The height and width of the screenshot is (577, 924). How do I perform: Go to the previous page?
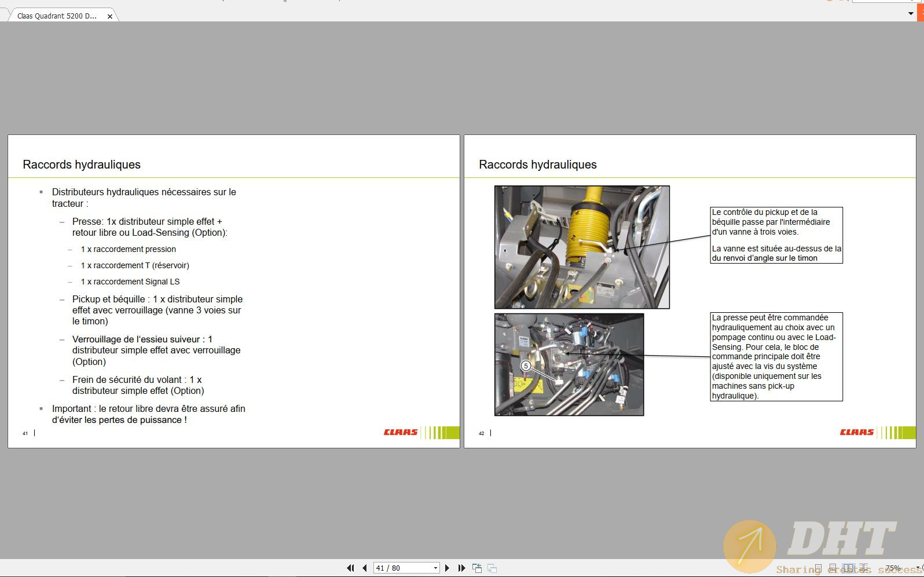tap(365, 568)
